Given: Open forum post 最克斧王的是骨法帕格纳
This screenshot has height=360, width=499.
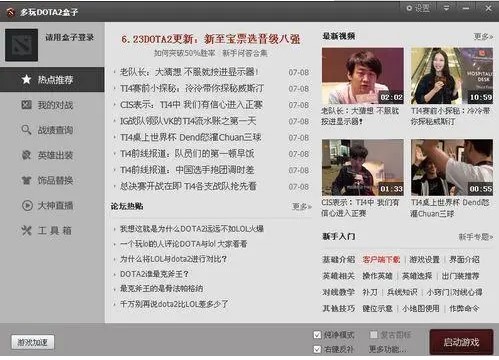Looking at the screenshot, I should (161, 289).
